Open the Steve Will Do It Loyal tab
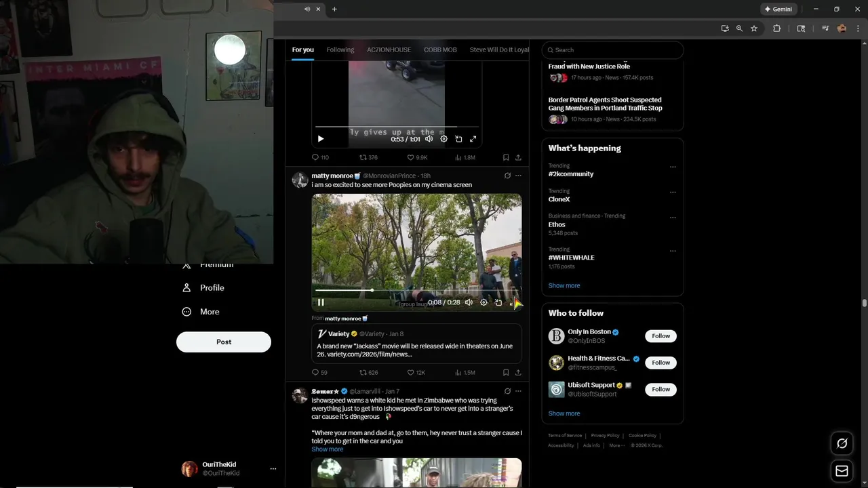The height and width of the screenshot is (488, 868). click(x=499, y=49)
